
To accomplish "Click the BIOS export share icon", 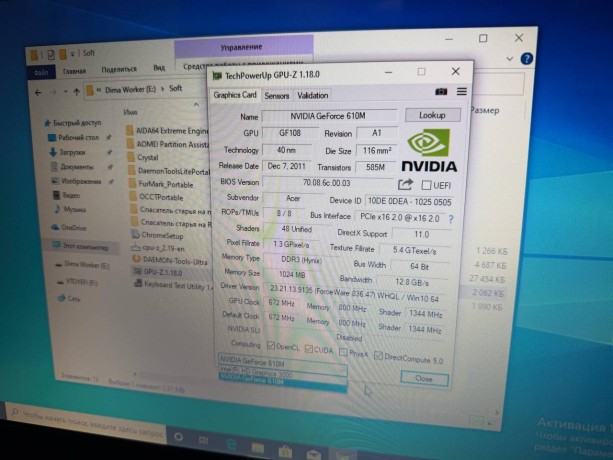I will [405, 184].
